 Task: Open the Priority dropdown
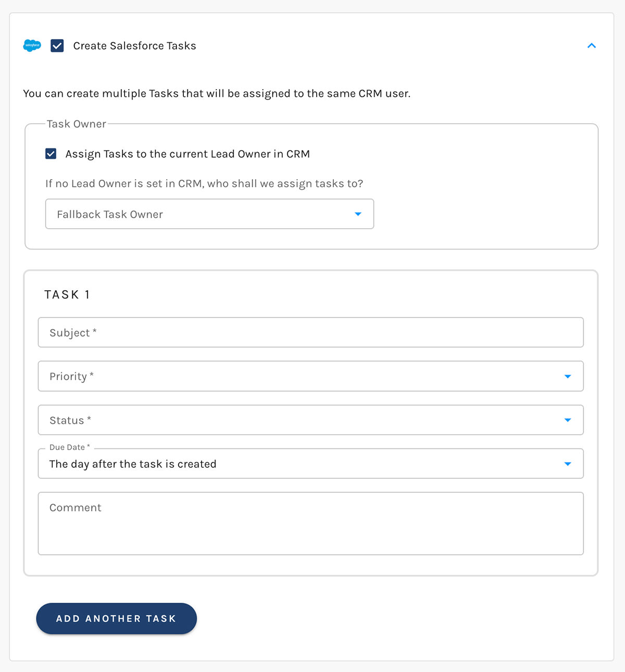tap(310, 376)
